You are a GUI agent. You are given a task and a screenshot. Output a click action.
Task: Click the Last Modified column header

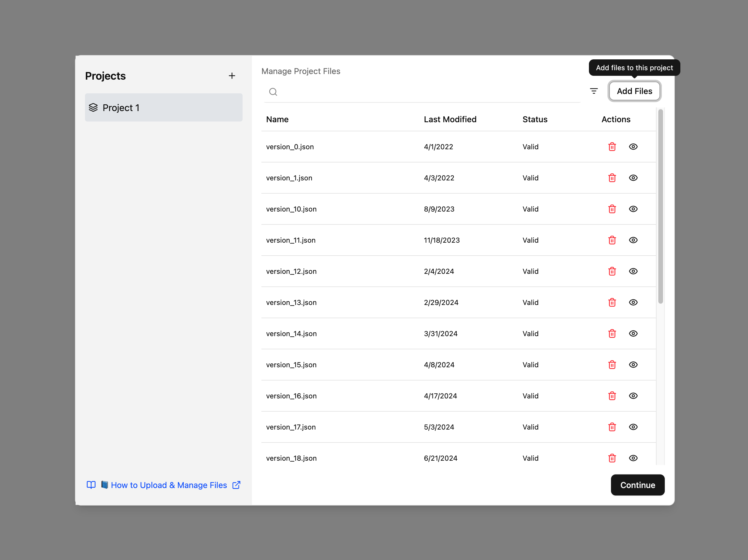(x=450, y=119)
